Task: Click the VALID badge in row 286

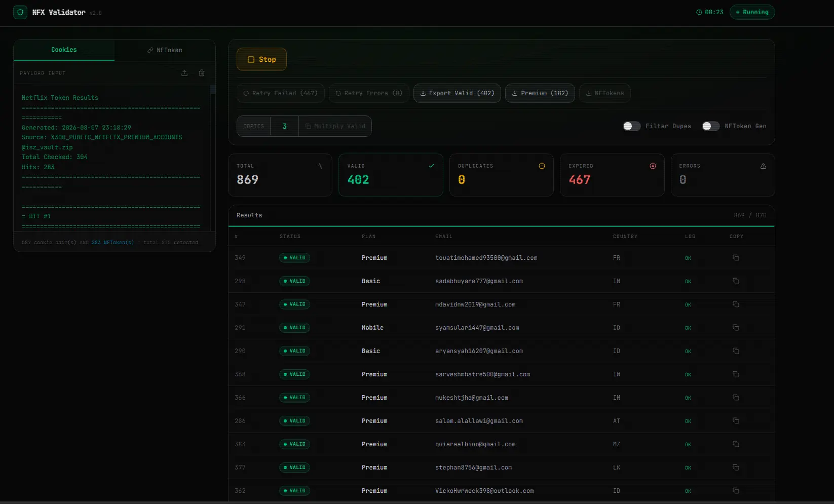Action: pyautogui.click(x=294, y=421)
